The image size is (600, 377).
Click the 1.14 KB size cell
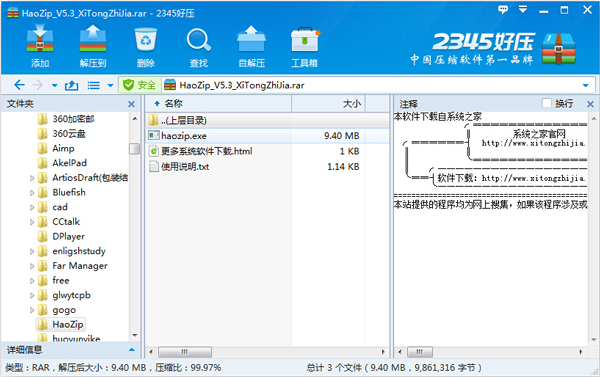343,166
